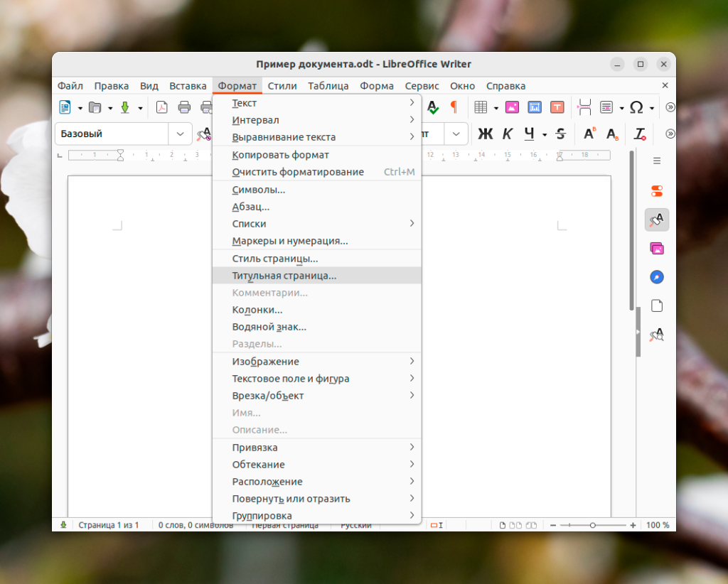Expand the Insert Table dropdown arrow
This screenshot has width=728, height=584.
[x=496, y=108]
